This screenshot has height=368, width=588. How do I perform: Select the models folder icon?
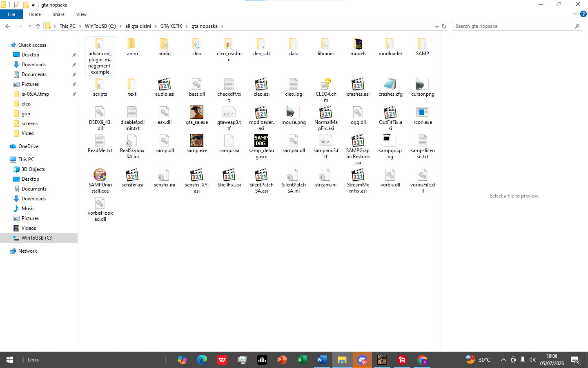(x=358, y=44)
